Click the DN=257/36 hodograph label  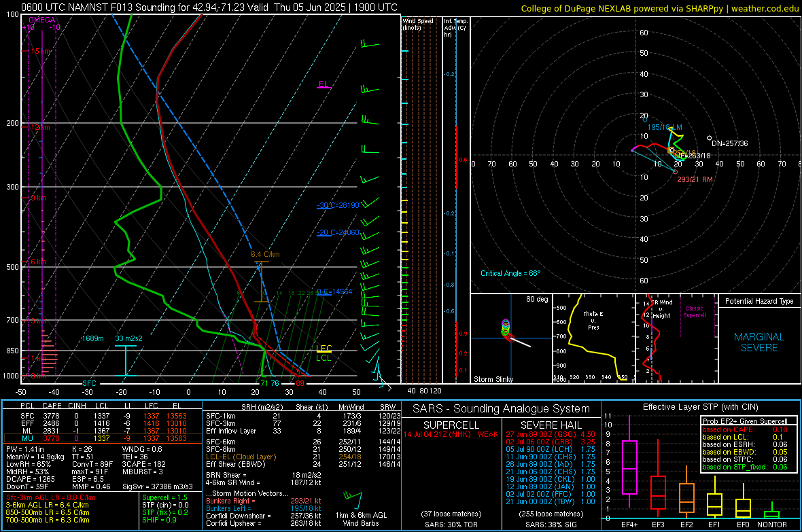point(730,143)
